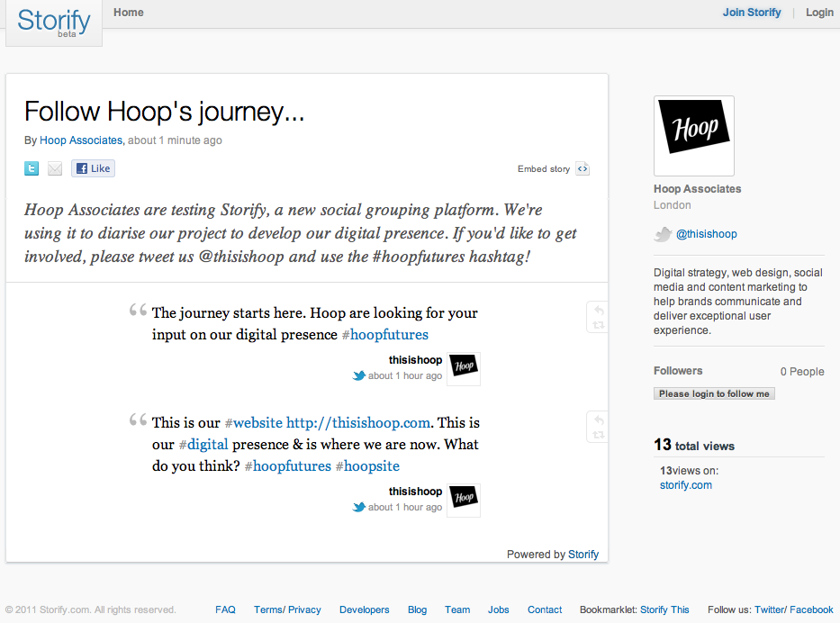The height and width of the screenshot is (623, 840).
Task: Click the Embed story code icon
Action: tap(583, 168)
